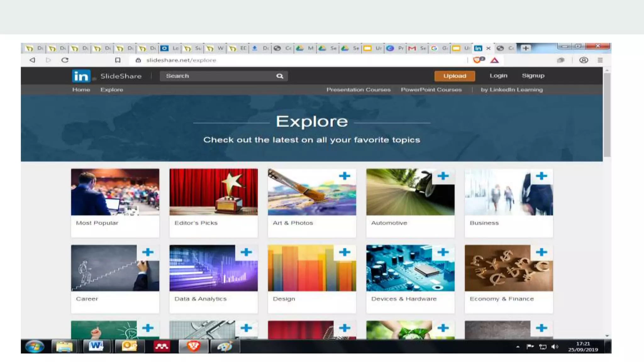Click the search magnifier icon

pos(280,76)
